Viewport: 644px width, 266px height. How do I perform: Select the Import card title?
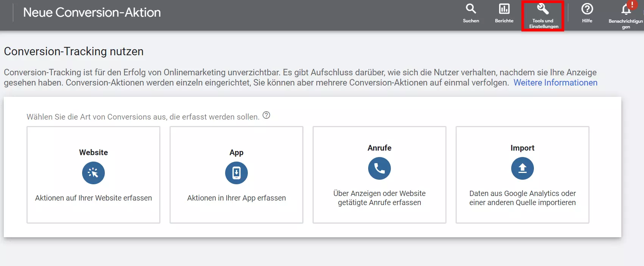pyautogui.click(x=523, y=148)
